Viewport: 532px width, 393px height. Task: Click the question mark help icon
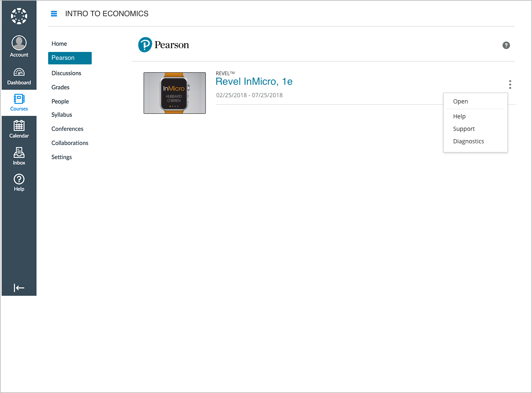point(506,45)
